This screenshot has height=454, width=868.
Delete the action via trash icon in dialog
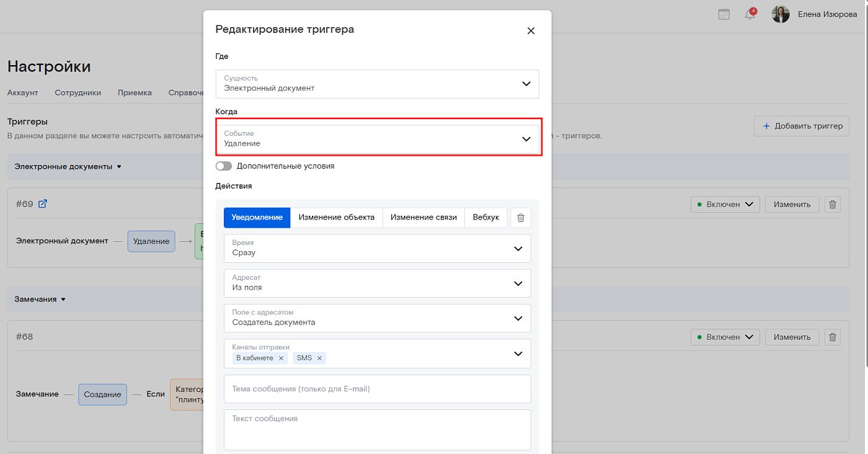(521, 218)
